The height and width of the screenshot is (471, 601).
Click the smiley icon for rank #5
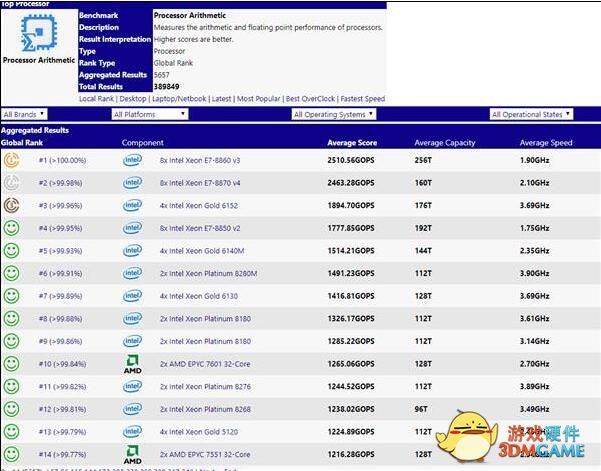point(11,251)
